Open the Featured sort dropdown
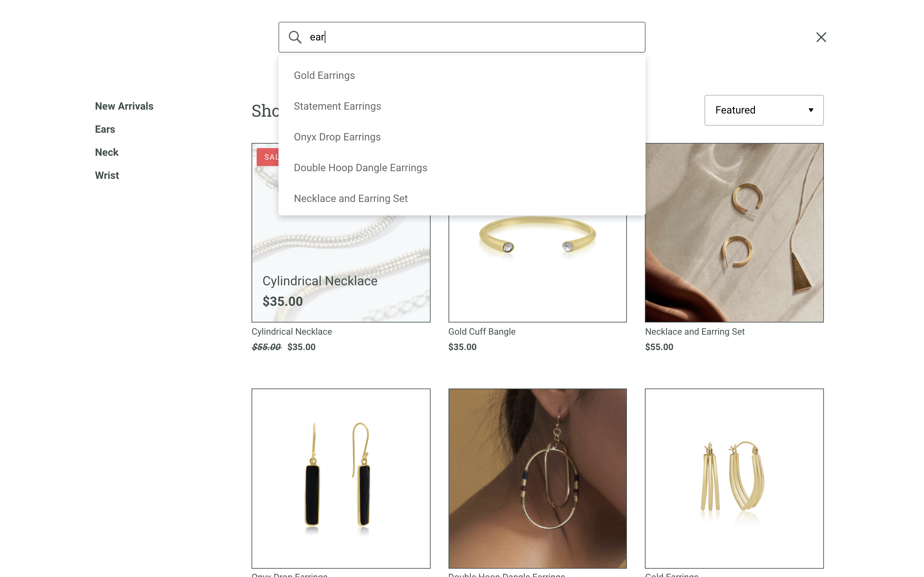The image size is (924, 577). coord(764,110)
